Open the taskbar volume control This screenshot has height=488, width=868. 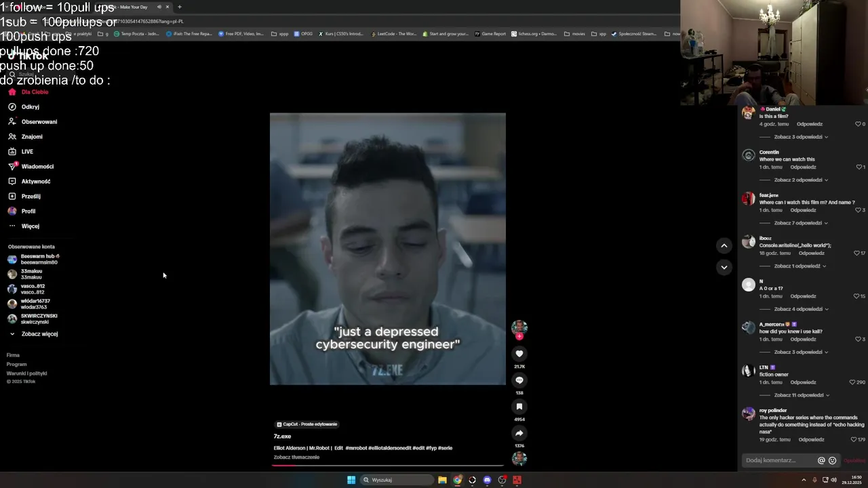[x=833, y=480]
